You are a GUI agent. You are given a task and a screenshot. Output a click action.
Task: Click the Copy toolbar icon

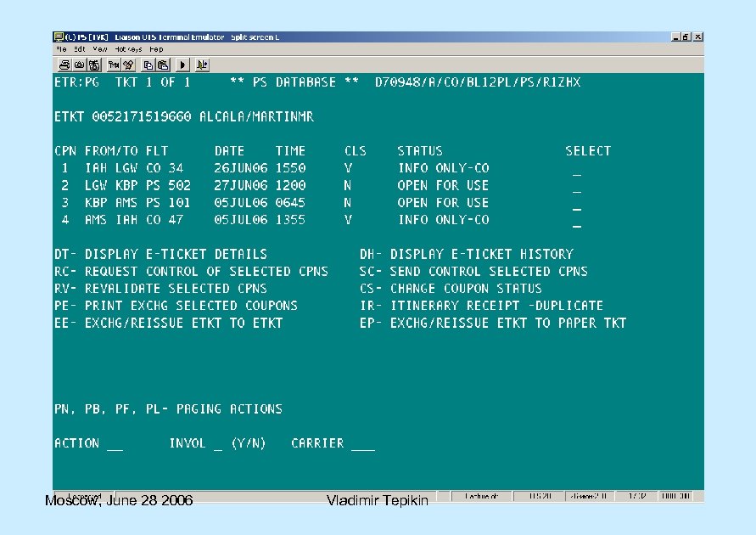[148, 65]
